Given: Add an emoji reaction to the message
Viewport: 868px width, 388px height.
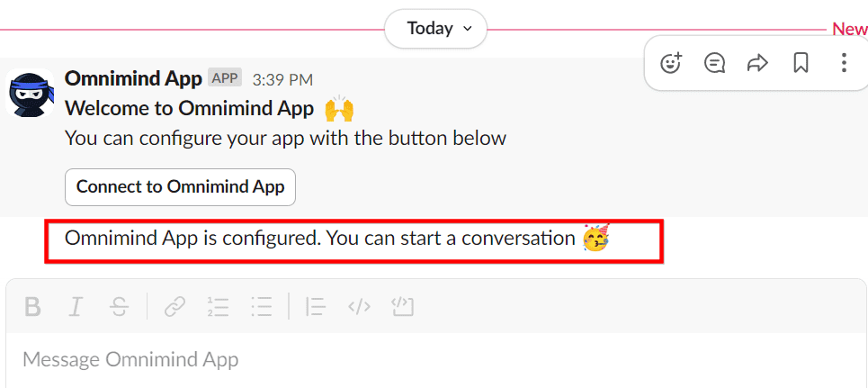Looking at the screenshot, I should tap(671, 63).
